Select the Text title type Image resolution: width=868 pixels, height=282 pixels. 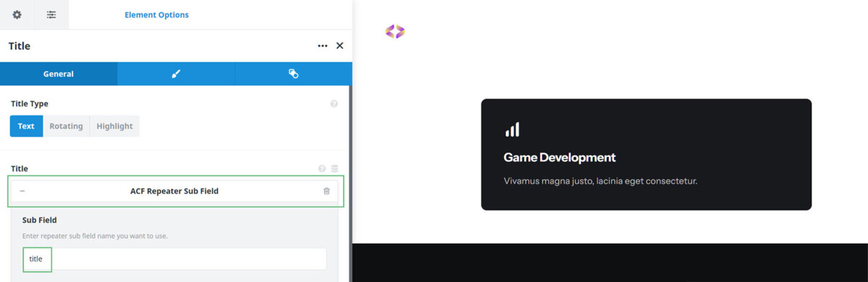26,126
